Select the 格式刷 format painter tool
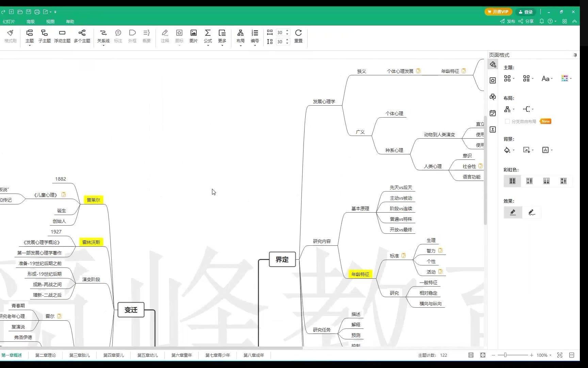This screenshot has width=588, height=368. coord(10,36)
